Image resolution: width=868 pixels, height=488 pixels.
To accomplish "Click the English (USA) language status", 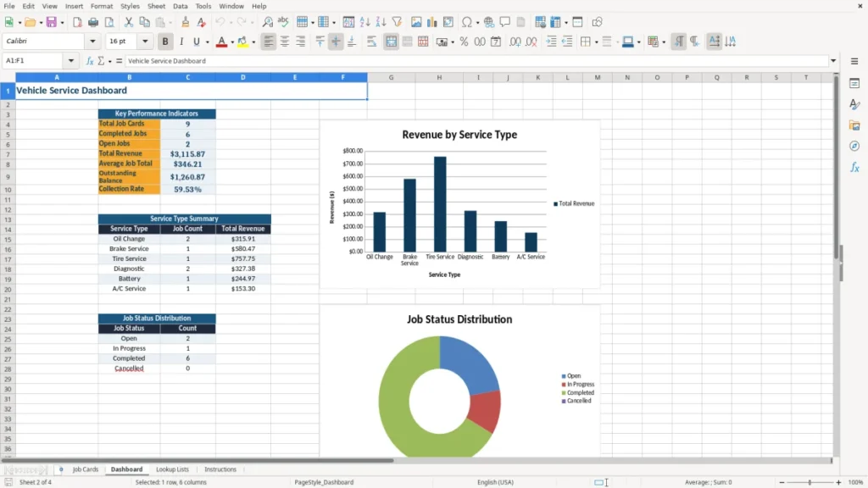I will click(495, 482).
